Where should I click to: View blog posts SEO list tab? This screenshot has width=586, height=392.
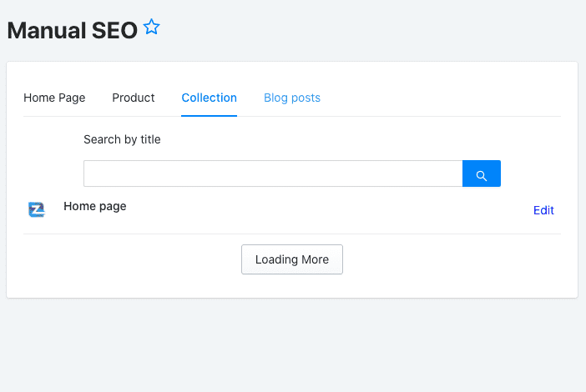tap(292, 98)
